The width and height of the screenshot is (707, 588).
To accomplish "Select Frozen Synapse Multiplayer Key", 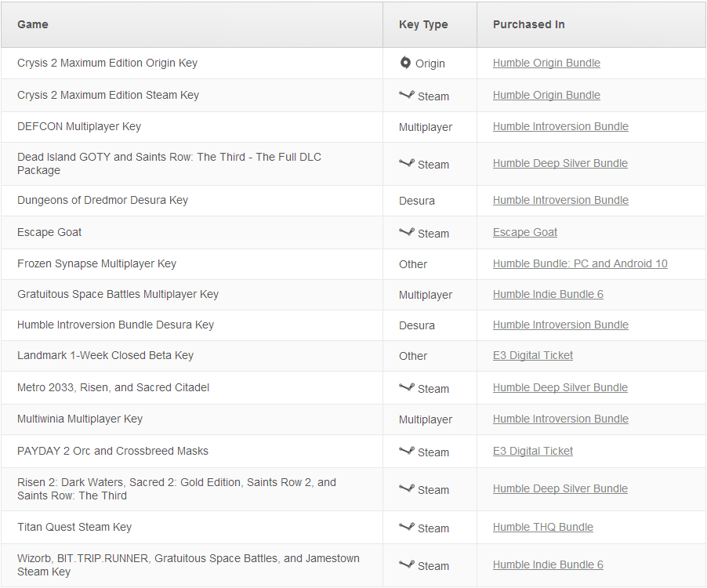I will tap(96, 263).
